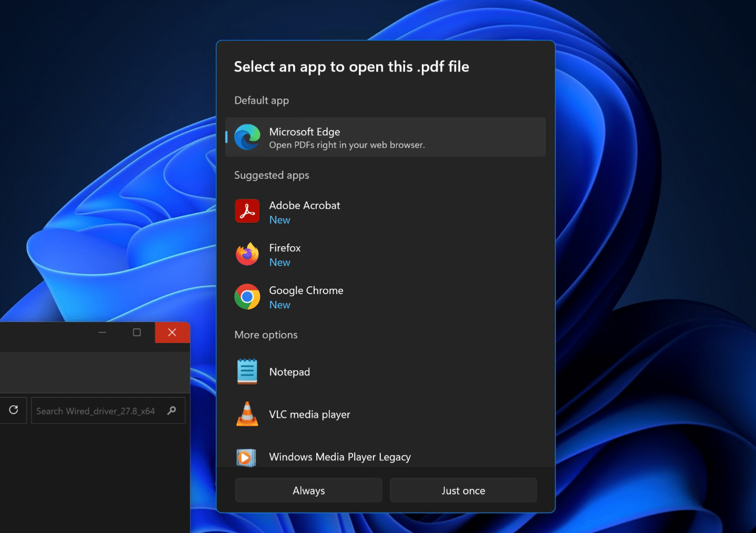Click 'Open PDFs right in your web browser' text
This screenshot has width=756, height=533.
[347, 145]
